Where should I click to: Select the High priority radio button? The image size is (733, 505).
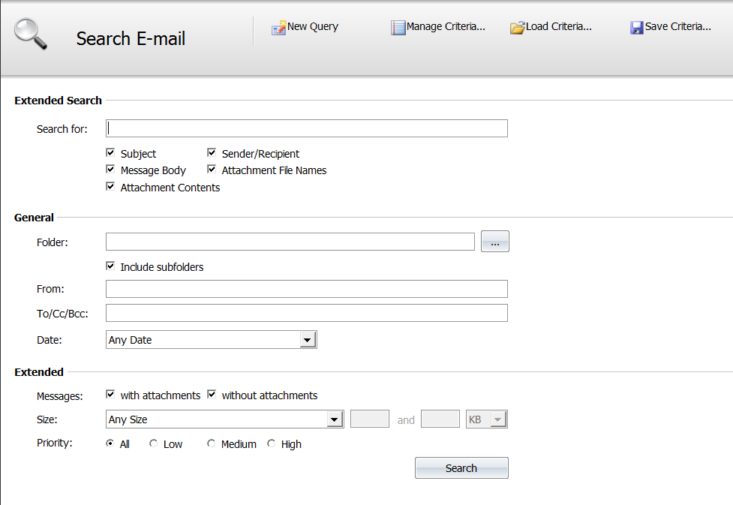click(x=271, y=443)
